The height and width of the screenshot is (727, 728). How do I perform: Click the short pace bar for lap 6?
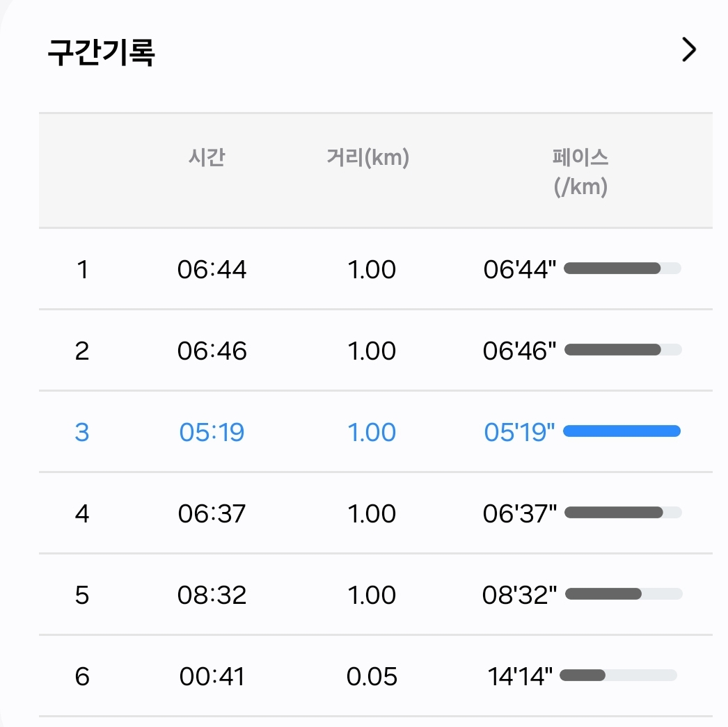(x=619, y=675)
